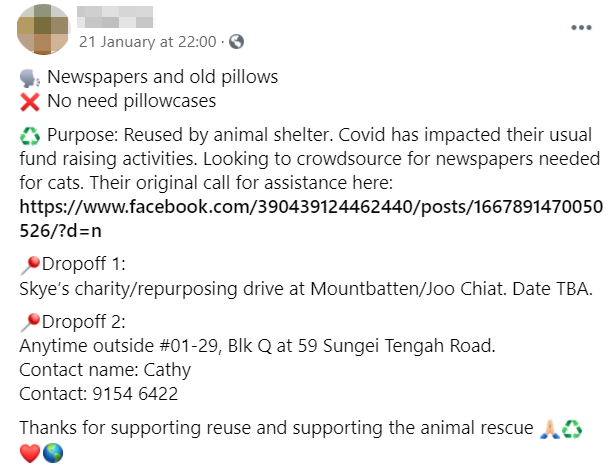Click the recycle emoji beside Purpose
613x470 pixels.
pyautogui.click(x=29, y=136)
